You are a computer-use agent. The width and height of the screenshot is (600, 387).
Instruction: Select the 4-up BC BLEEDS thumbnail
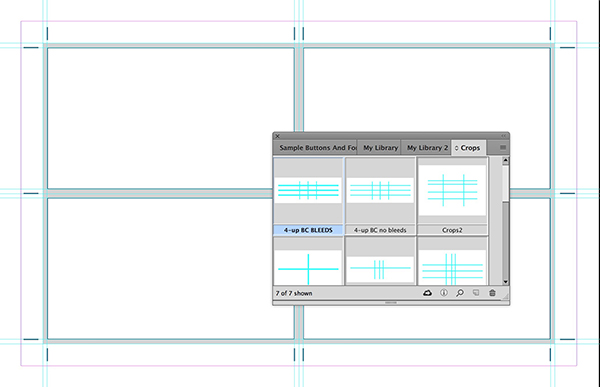(308, 191)
